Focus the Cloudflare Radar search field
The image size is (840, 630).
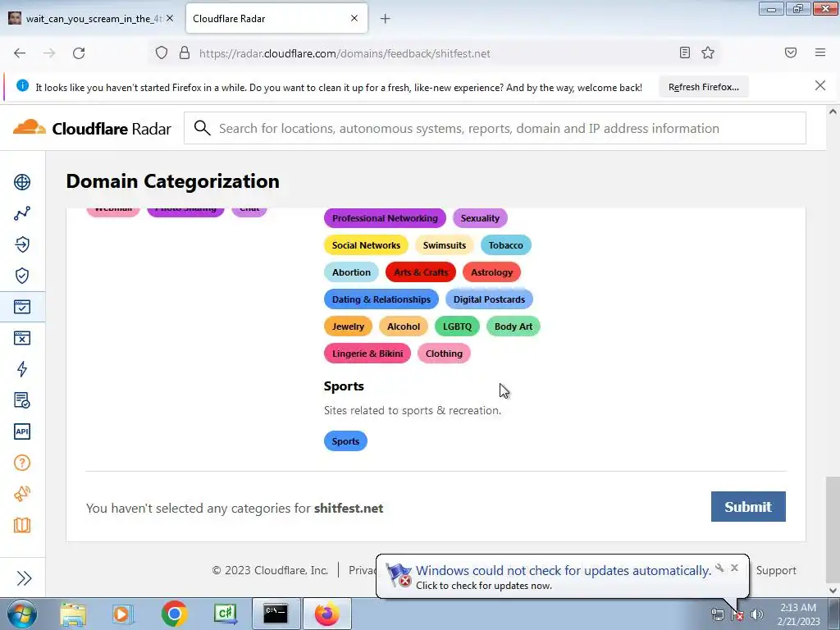point(495,128)
